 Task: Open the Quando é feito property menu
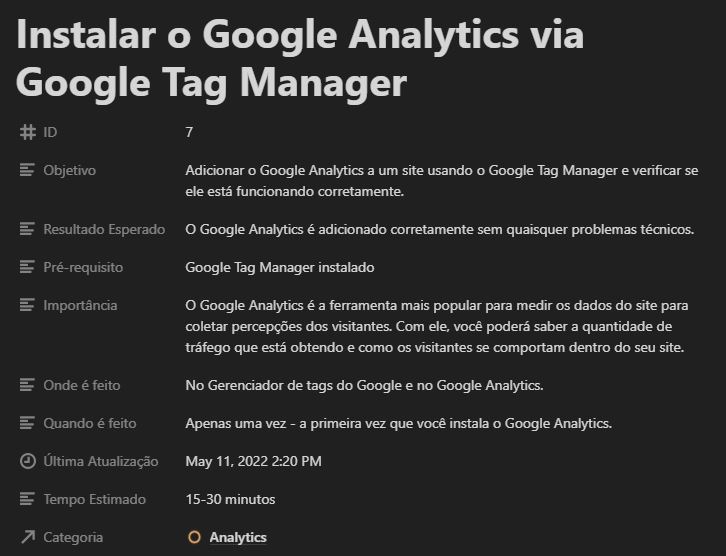point(89,423)
